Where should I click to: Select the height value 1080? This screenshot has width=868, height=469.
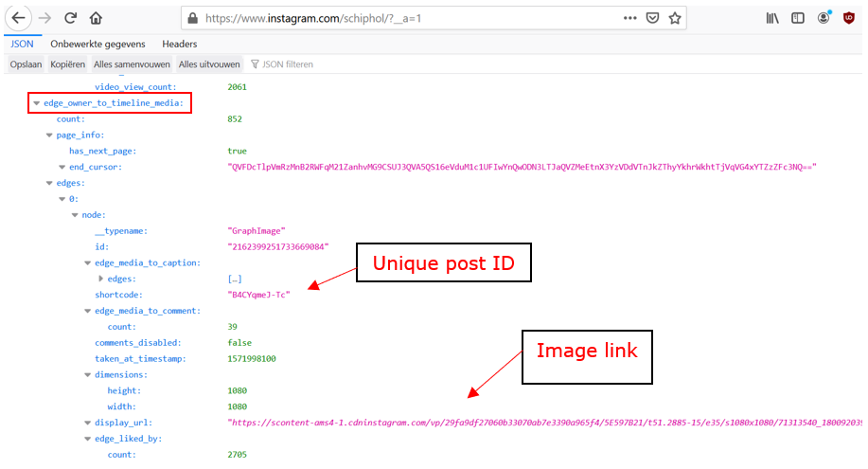pos(237,390)
